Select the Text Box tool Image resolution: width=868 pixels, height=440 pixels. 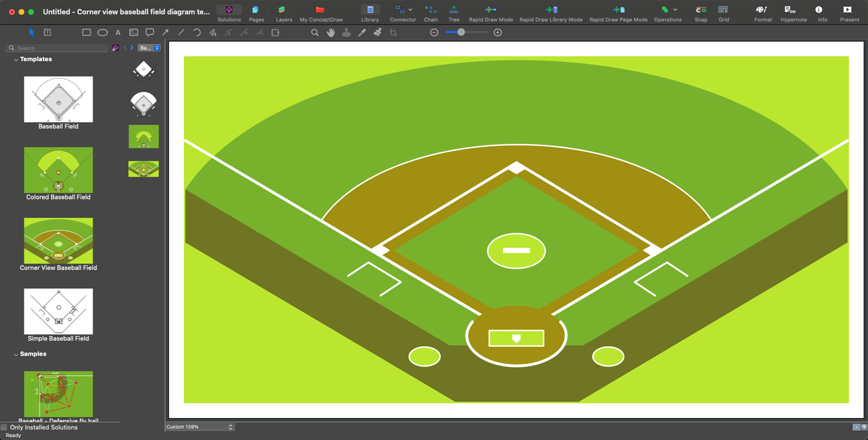tap(134, 32)
